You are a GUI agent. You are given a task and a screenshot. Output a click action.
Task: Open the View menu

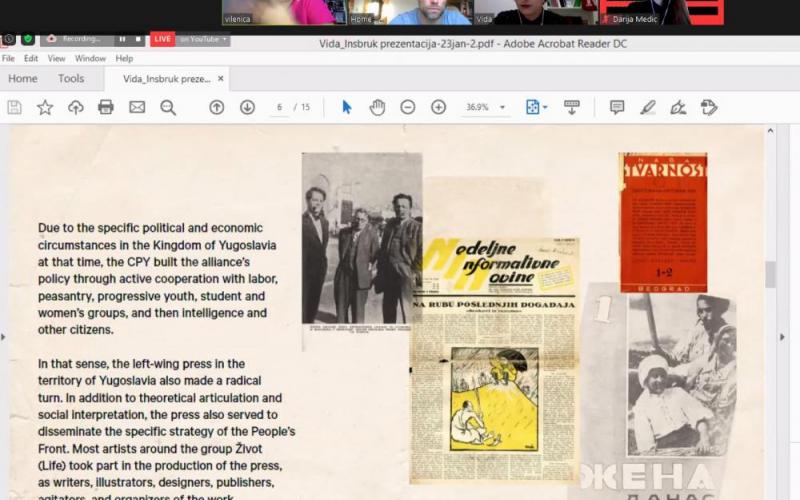pyautogui.click(x=56, y=59)
